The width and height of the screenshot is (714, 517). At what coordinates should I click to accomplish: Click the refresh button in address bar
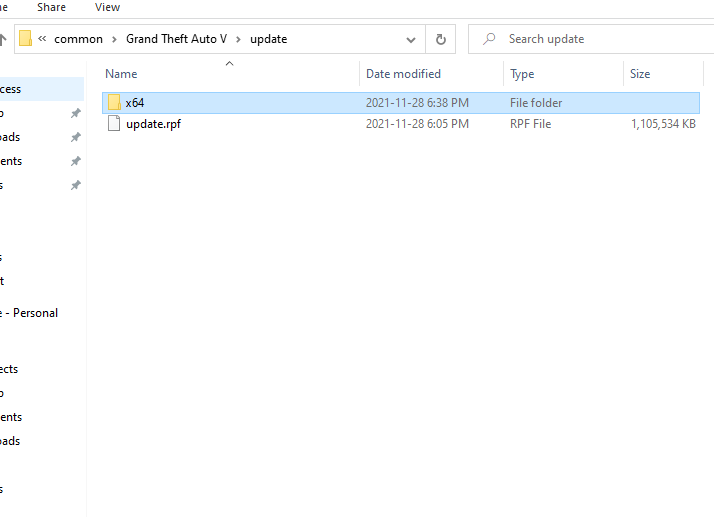point(440,39)
